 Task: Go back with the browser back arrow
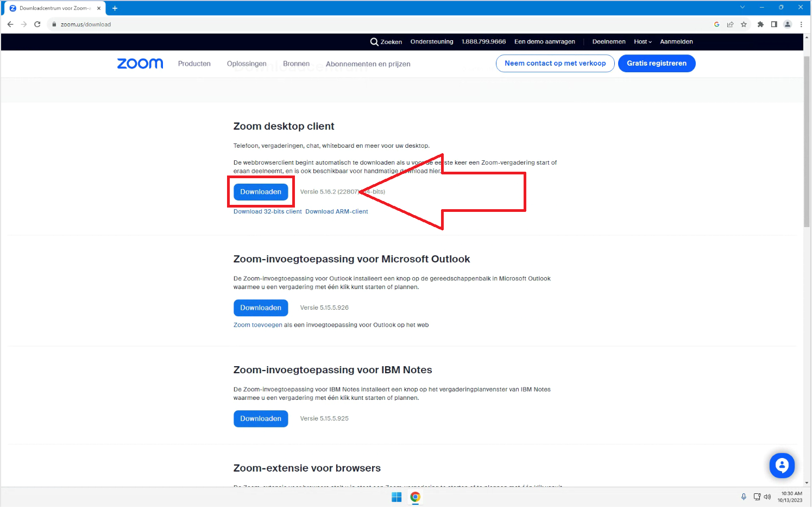[10, 24]
